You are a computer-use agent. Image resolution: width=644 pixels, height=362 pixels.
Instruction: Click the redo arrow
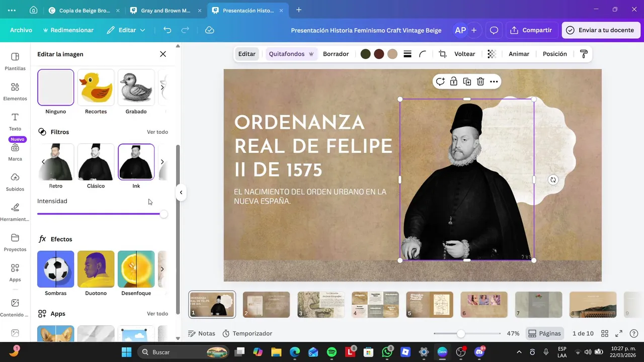coord(185,30)
